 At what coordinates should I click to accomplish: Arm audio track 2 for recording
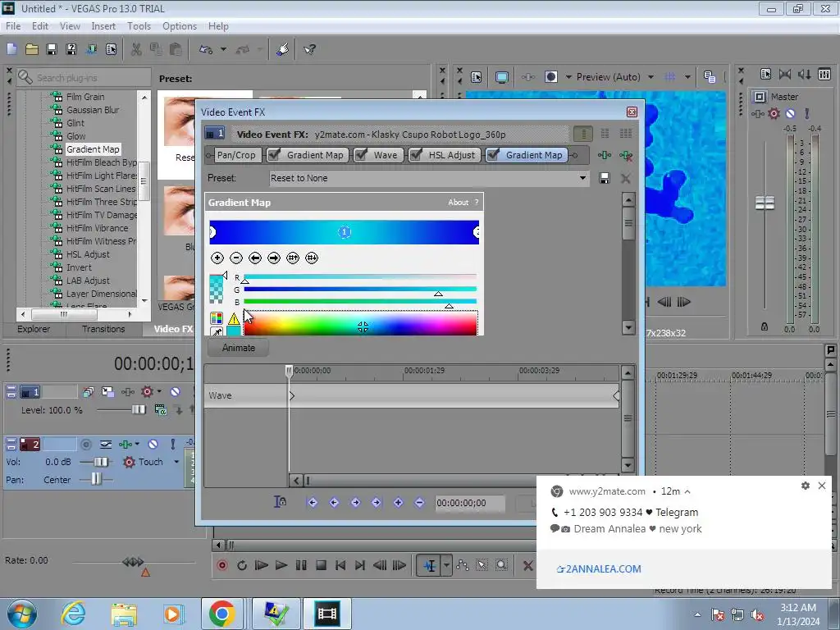click(x=86, y=444)
